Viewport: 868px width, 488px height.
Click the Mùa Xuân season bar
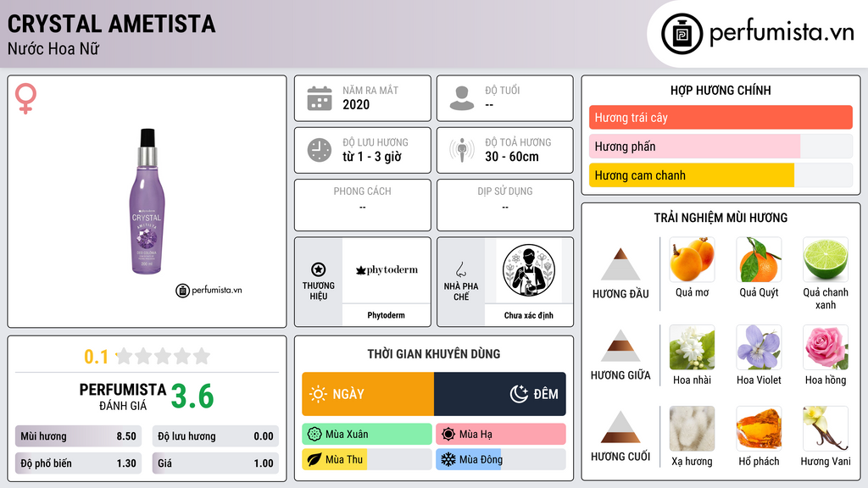[367, 435]
